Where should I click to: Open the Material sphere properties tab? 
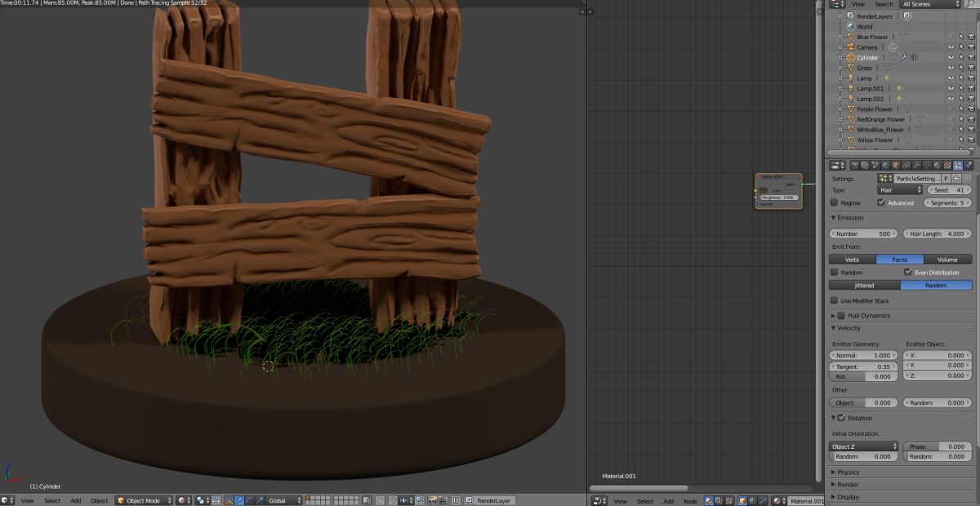(937, 165)
